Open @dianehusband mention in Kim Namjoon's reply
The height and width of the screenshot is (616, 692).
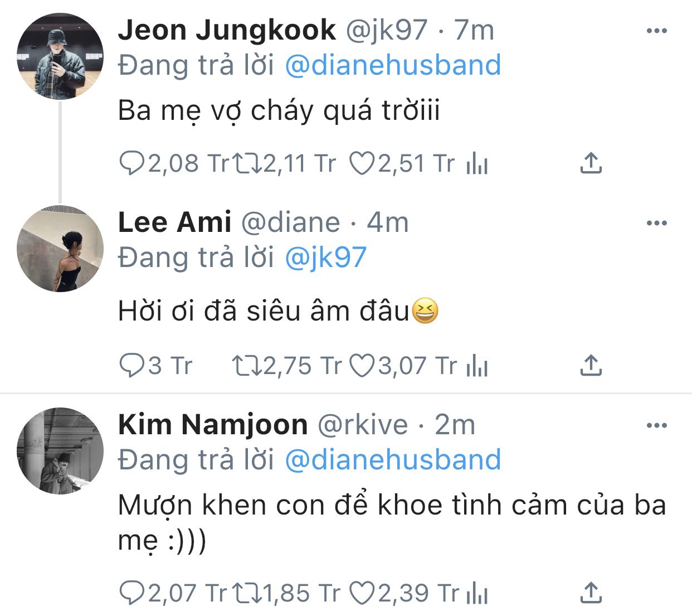pyautogui.click(x=393, y=460)
